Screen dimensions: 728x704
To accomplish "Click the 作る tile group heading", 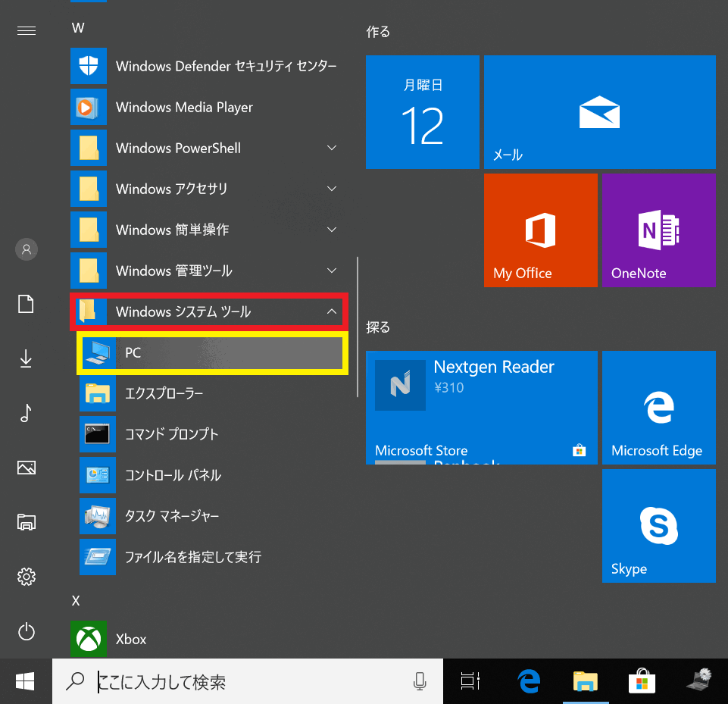I will (378, 32).
